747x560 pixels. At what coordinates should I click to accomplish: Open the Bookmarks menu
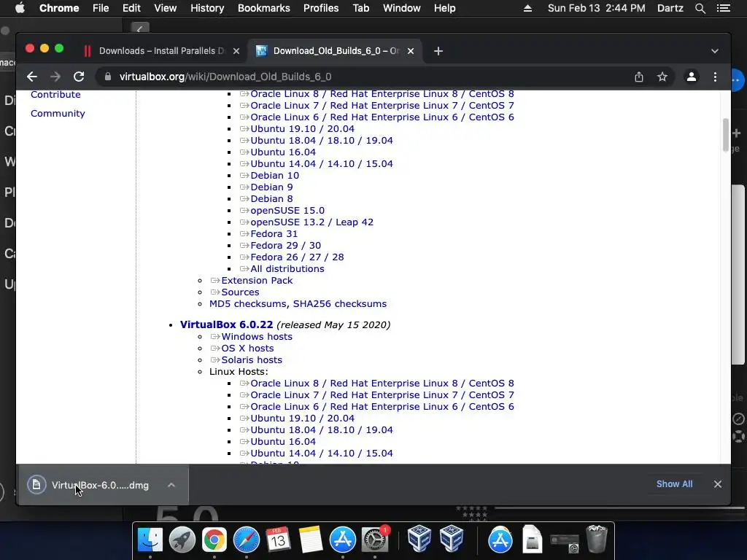(264, 8)
